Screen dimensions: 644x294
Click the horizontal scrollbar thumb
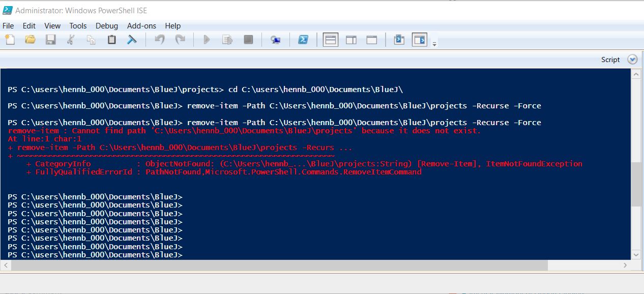[x=279, y=265]
